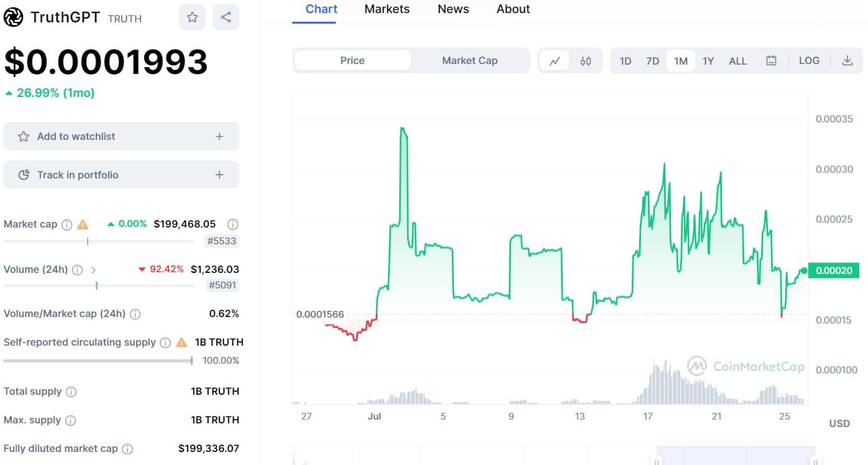Click the $199,468.05 market cap value
868x465 pixels.
pyautogui.click(x=185, y=224)
